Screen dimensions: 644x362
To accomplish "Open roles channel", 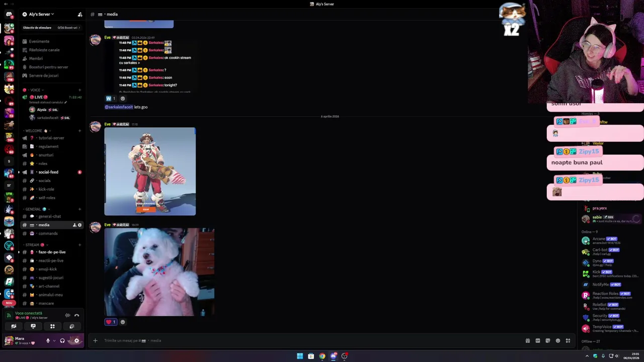I will point(43,163).
